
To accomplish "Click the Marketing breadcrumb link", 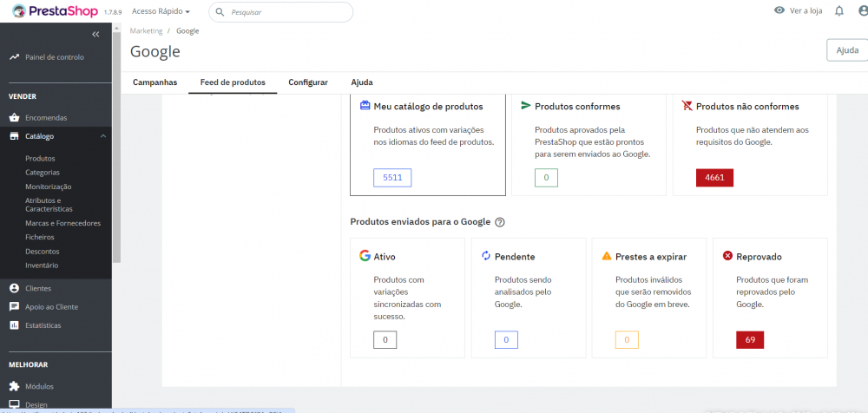I will [x=146, y=31].
